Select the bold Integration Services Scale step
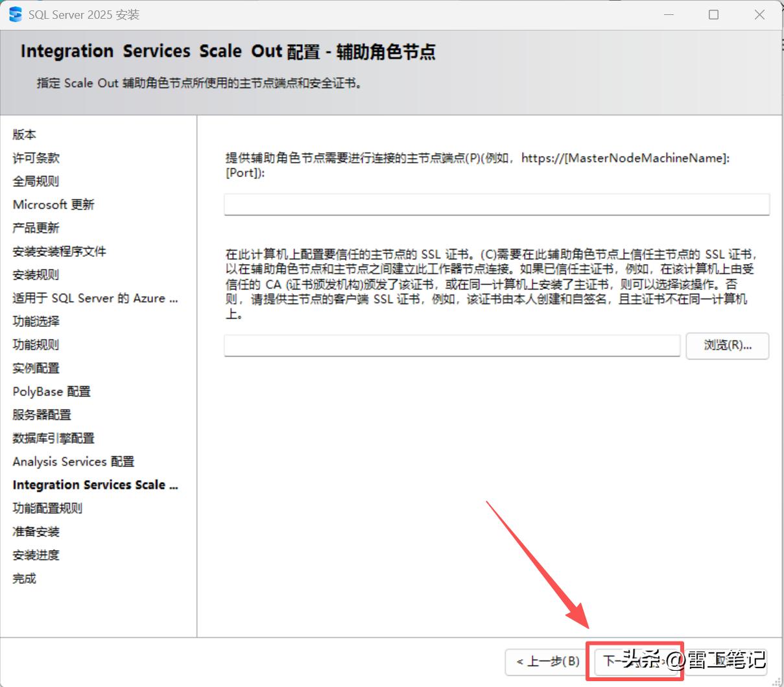This screenshot has height=687, width=784. click(95, 485)
